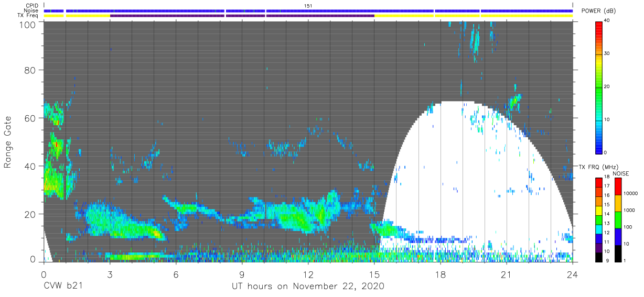The image size is (644, 297).
Task: Click the Range Gate y-axis title
Action: (x=8, y=141)
